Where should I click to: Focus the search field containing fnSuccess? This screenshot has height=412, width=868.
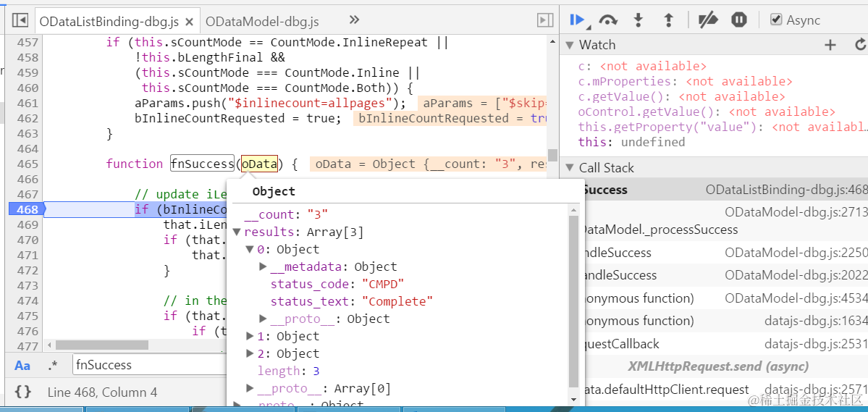point(149,365)
